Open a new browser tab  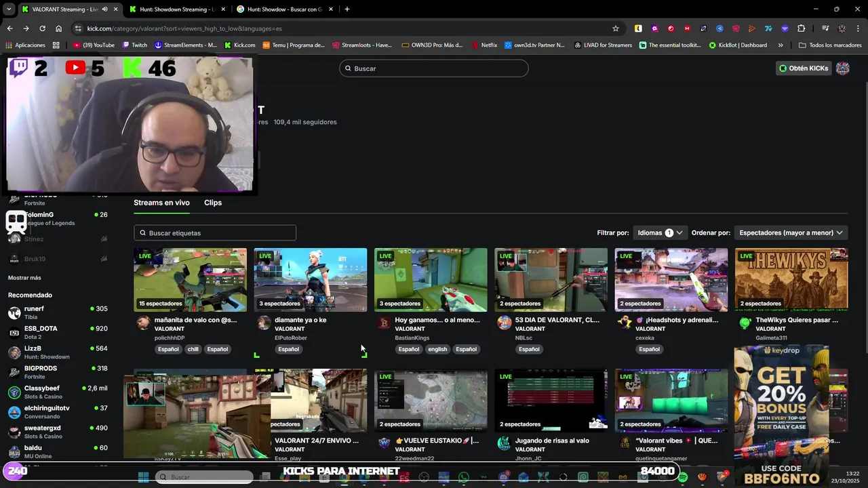(347, 9)
